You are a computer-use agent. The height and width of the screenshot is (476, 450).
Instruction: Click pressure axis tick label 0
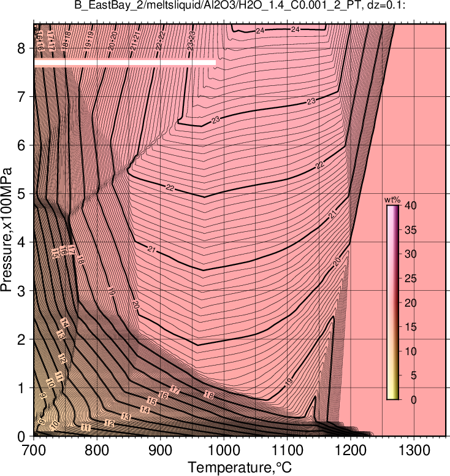[21, 437]
